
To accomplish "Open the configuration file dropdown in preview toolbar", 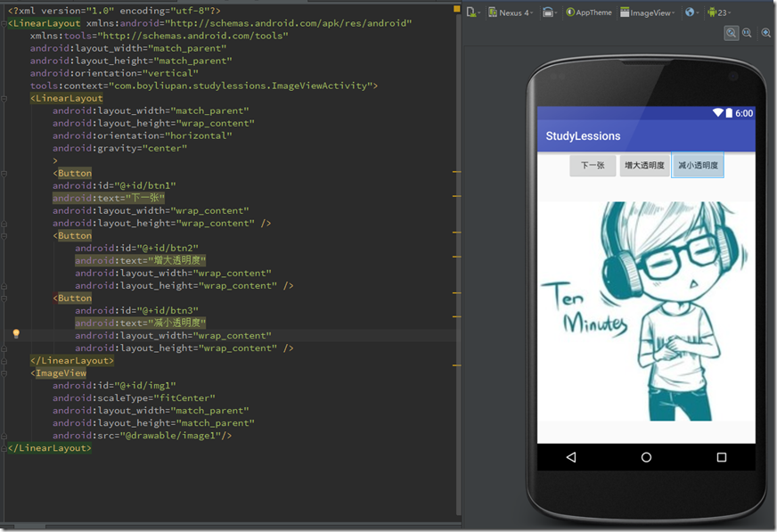I will (x=472, y=12).
